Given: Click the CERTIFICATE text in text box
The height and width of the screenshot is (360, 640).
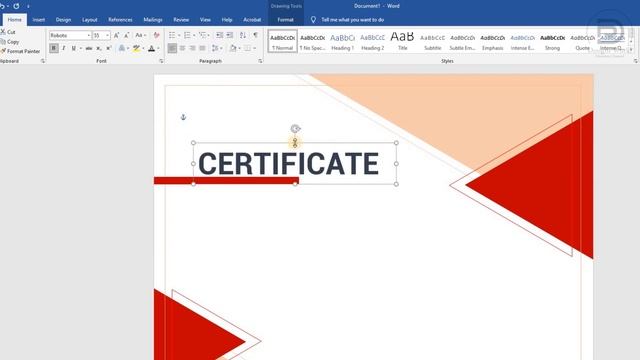Looking at the screenshot, I should [289, 164].
